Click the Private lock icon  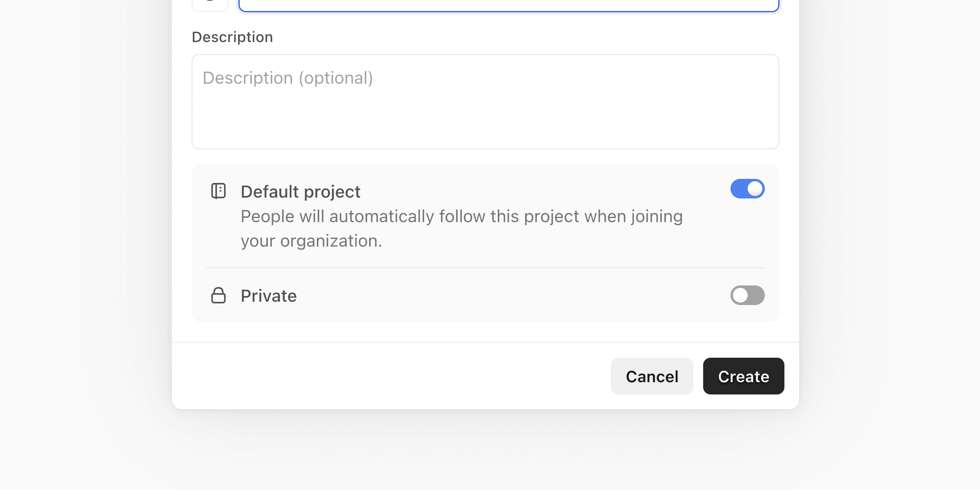pyautogui.click(x=218, y=295)
